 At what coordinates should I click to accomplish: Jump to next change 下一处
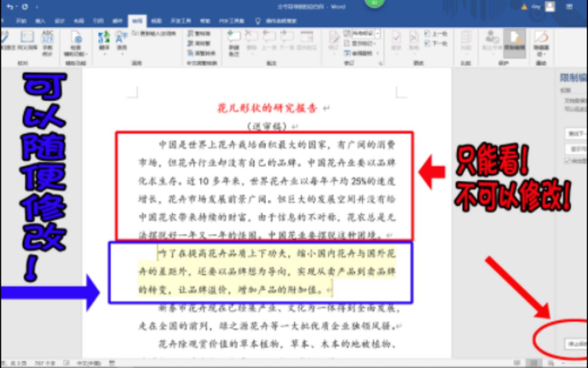click(436, 43)
